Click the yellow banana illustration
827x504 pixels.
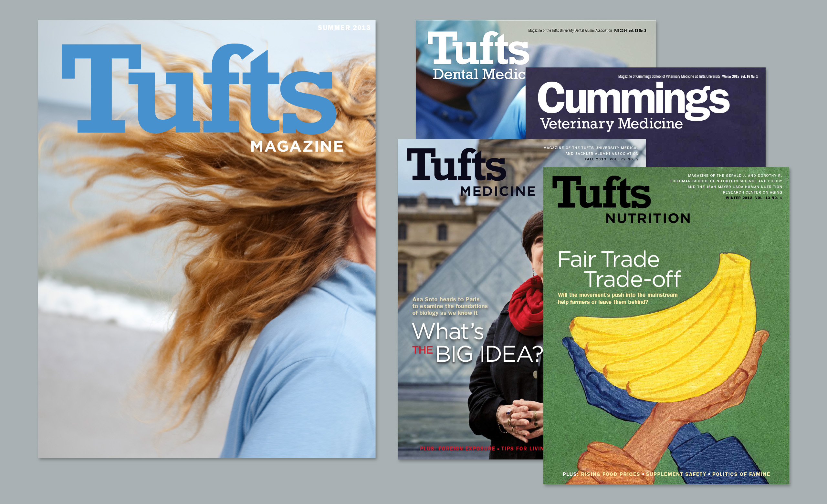pos(671,345)
